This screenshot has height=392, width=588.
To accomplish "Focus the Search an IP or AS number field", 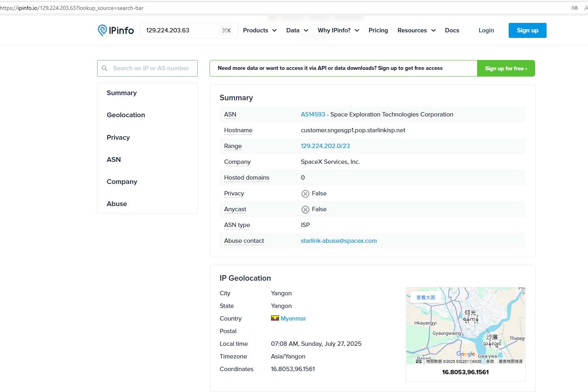I will coord(151,68).
